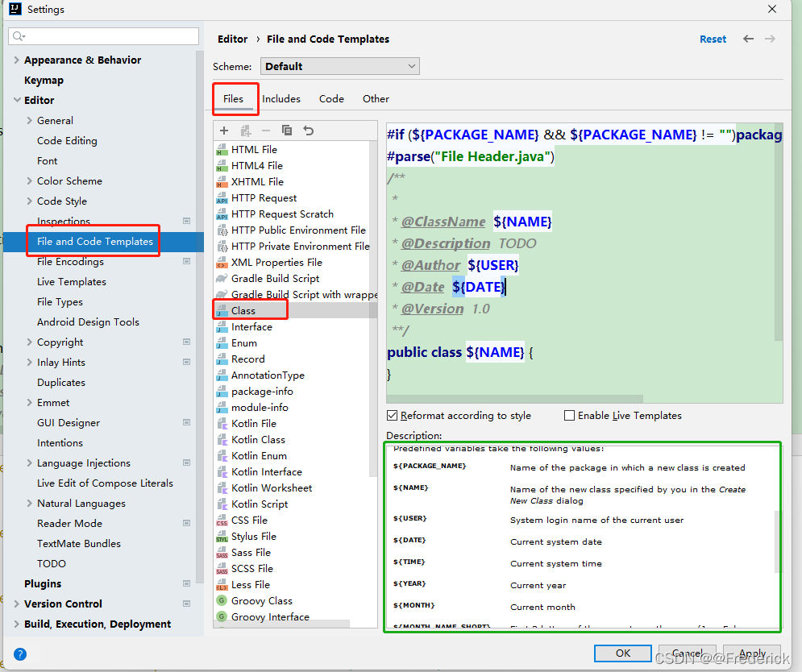Expand Build, Execution, Deployment section
The width and height of the screenshot is (802, 672).
point(16,624)
